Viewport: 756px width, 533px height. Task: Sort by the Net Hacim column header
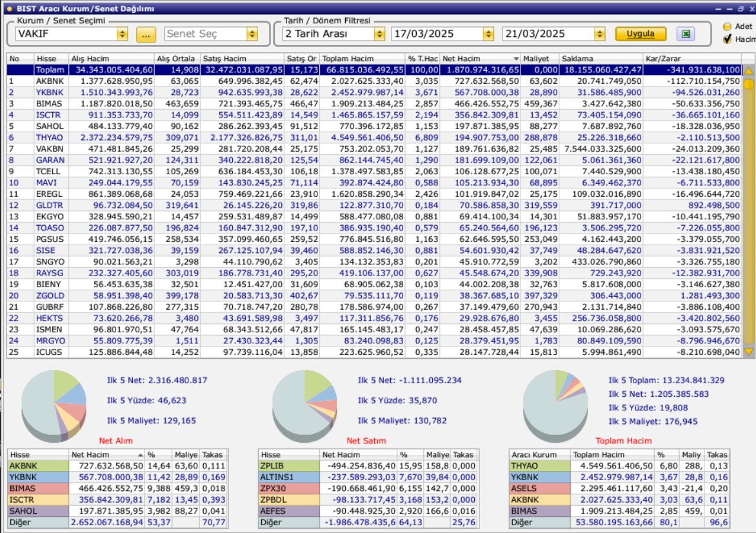480,58
